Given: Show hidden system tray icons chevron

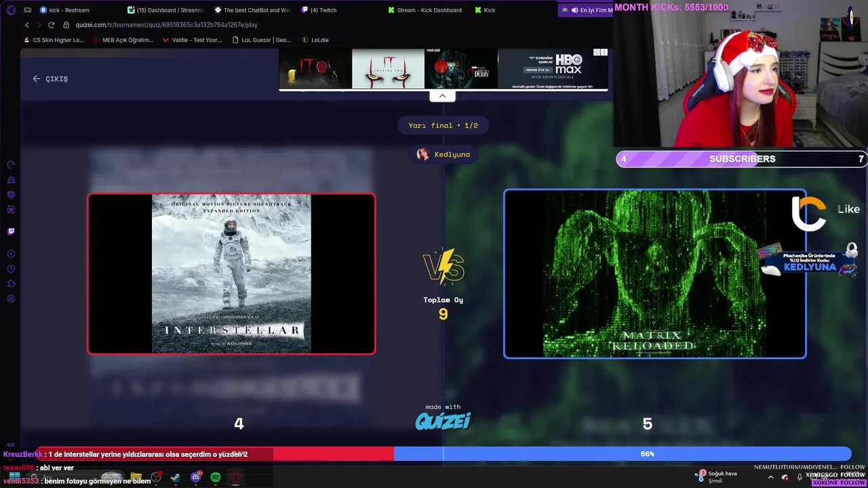Looking at the screenshot, I should point(770,477).
